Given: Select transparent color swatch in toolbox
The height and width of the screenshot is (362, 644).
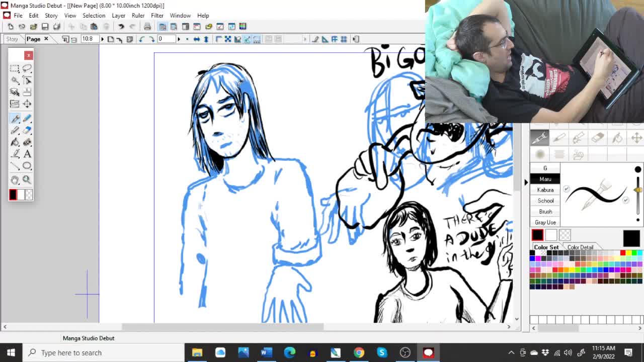Looking at the screenshot, I should click(29, 195).
